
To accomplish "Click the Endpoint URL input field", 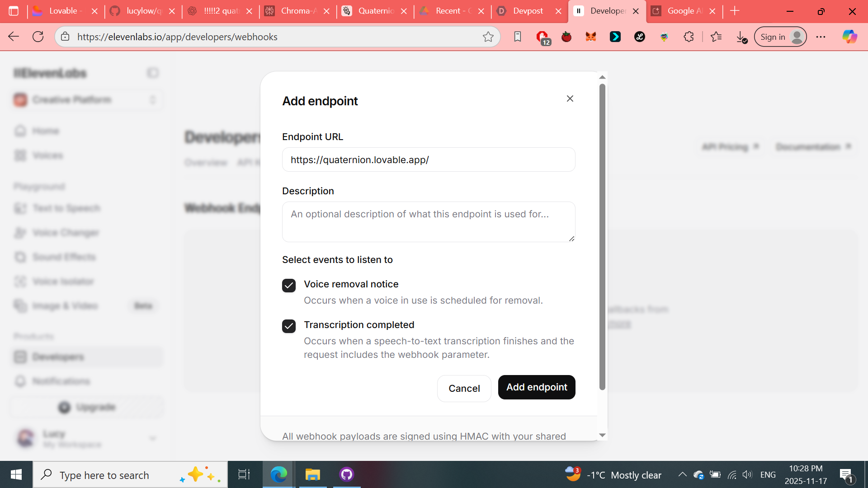I will tap(428, 160).
